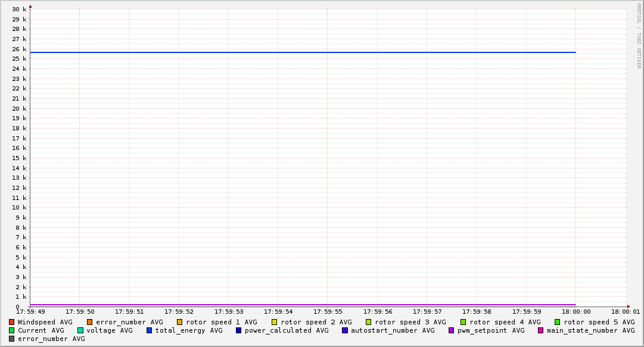This screenshot has width=644, height=347.
Task: Click the 30 k y-axis label
Action: (x=19, y=9)
